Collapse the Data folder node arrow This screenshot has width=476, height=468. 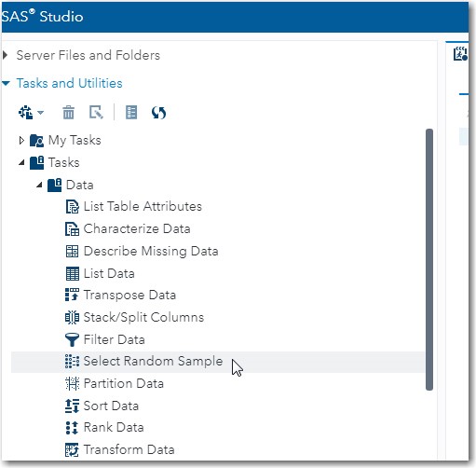pyautogui.click(x=39, y=186)
